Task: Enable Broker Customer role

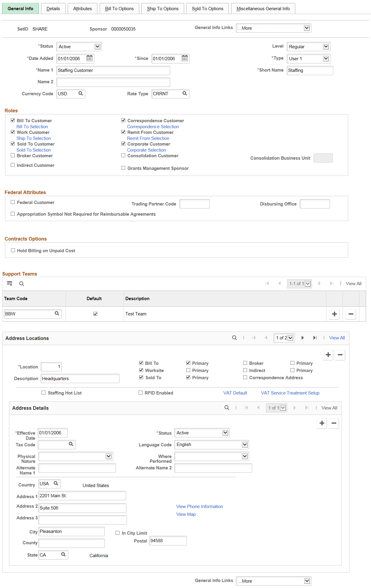Action: [13, 155]
